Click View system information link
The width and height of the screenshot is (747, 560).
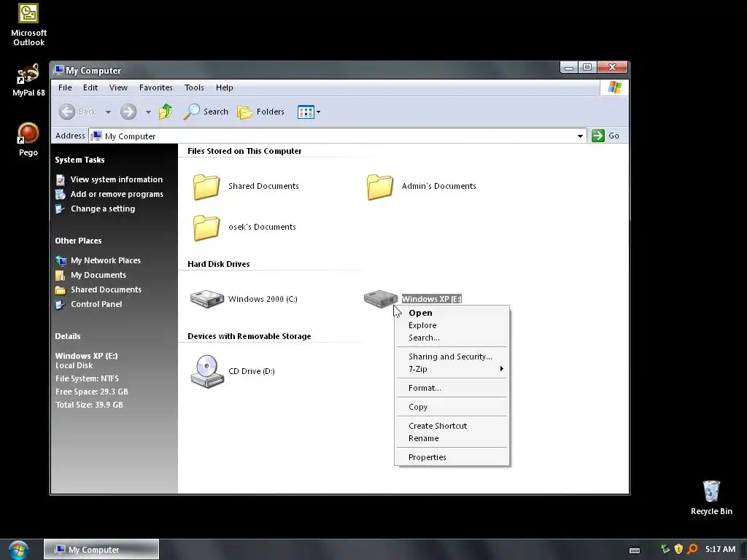[116, 179]
